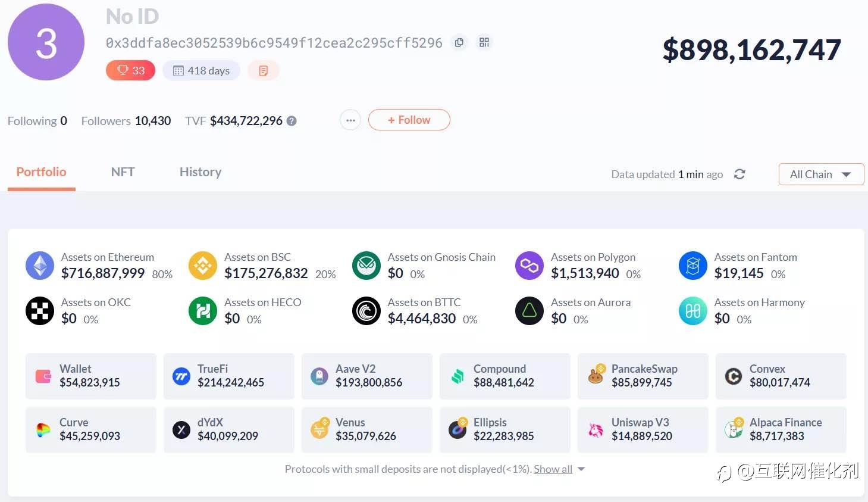Click the trophy rank 33 badge

pos(130,71)
